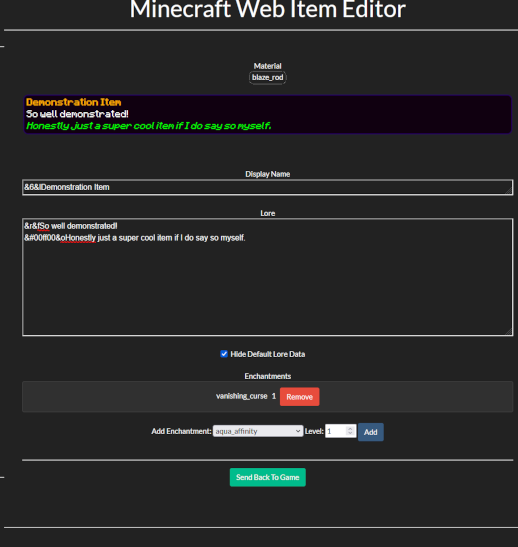The image size is (518, 547).
Task: Click the 'vanishing_curse' enchantment name
Action: (241, 396)
